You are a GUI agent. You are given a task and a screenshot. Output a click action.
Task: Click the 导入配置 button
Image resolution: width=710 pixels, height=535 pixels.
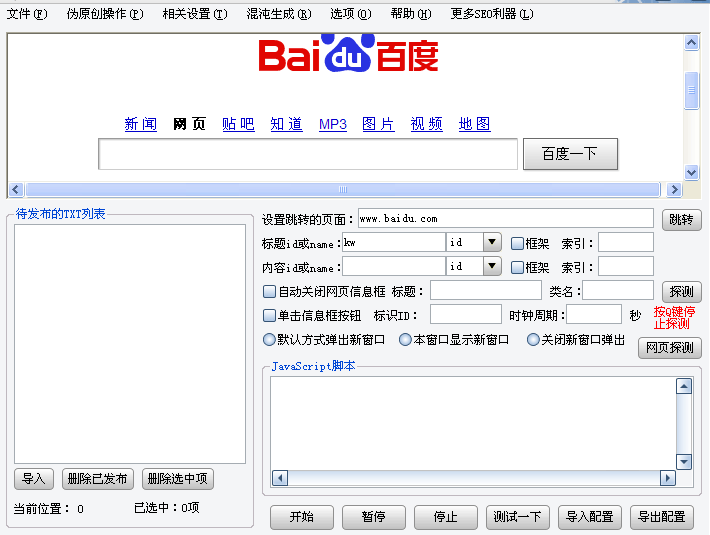click(x=590, y=517)
